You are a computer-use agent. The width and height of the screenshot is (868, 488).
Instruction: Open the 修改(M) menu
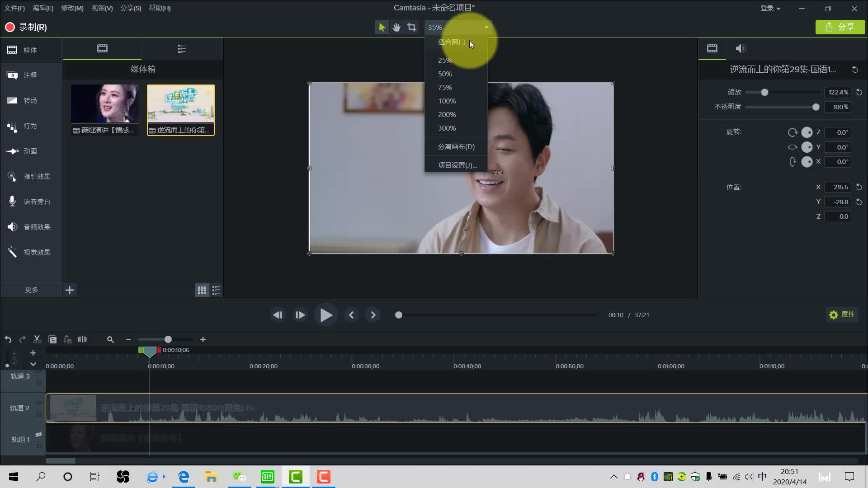click(x=72, y=8)
